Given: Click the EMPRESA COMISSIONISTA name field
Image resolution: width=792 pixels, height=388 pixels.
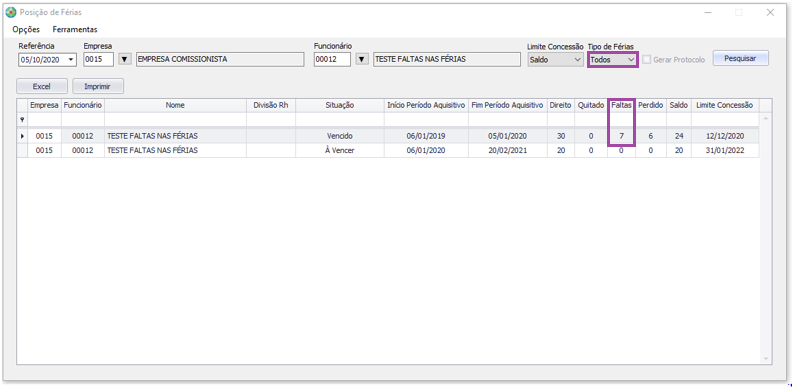Looking at the screenshot, I should [x=220, y=60].
